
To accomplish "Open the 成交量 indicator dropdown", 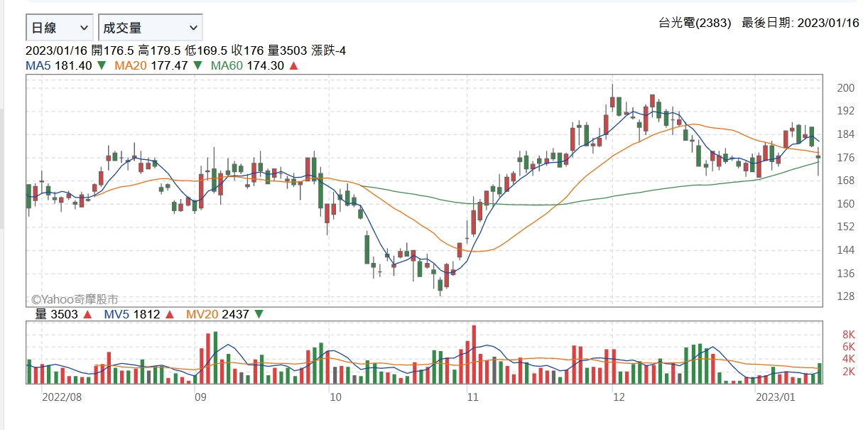I will click(x=151, y=28).
